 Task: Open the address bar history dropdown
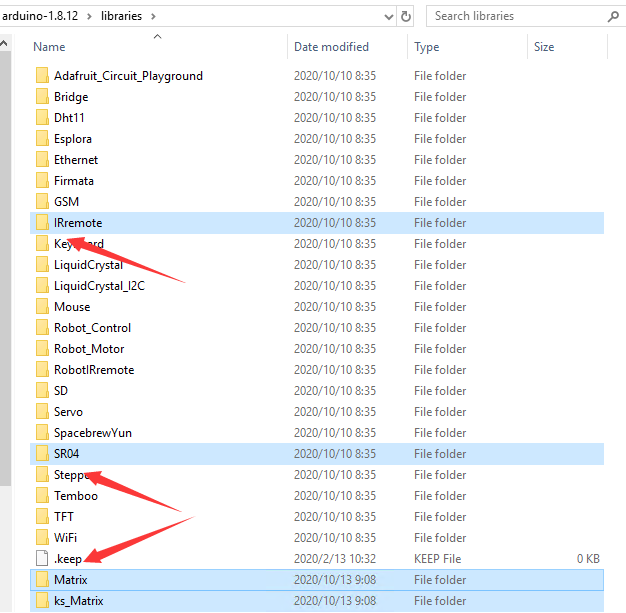coord(388,17)
